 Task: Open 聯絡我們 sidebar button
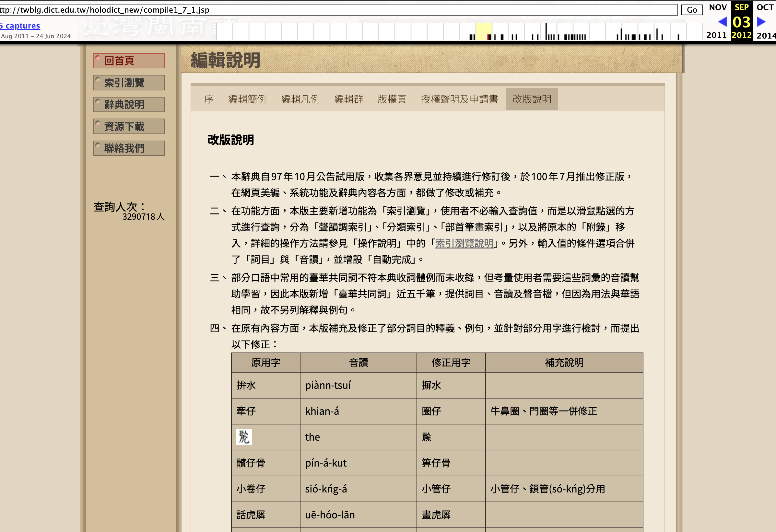click(129, 148)
